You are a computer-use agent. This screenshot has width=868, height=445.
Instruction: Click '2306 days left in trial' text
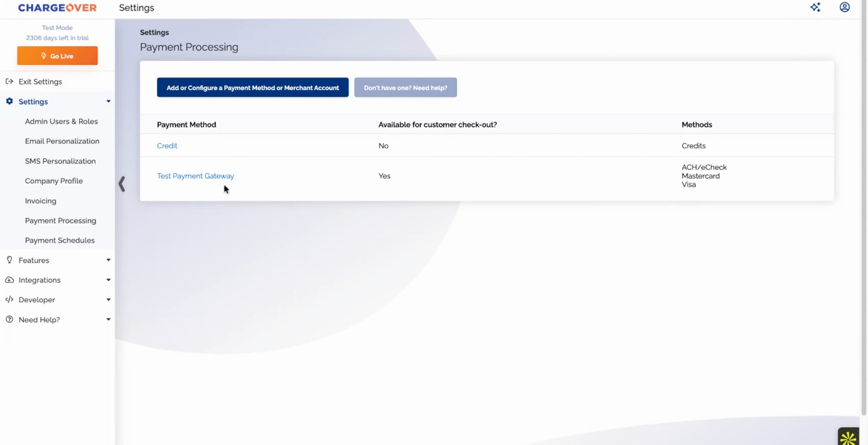click(57, 38)
